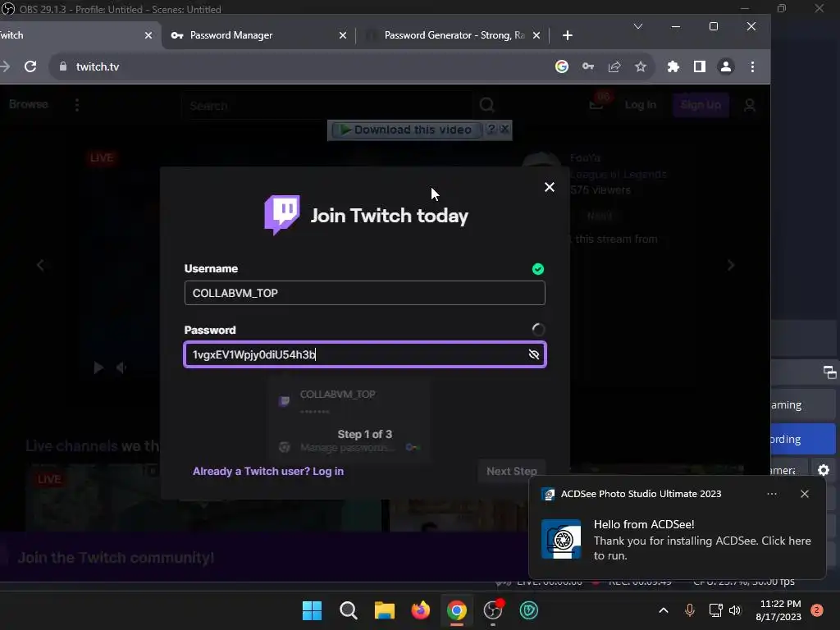Open OBS settings gear icon
Image resolution: width=840 pixels, height=630 pixels.
click(824, 470)
